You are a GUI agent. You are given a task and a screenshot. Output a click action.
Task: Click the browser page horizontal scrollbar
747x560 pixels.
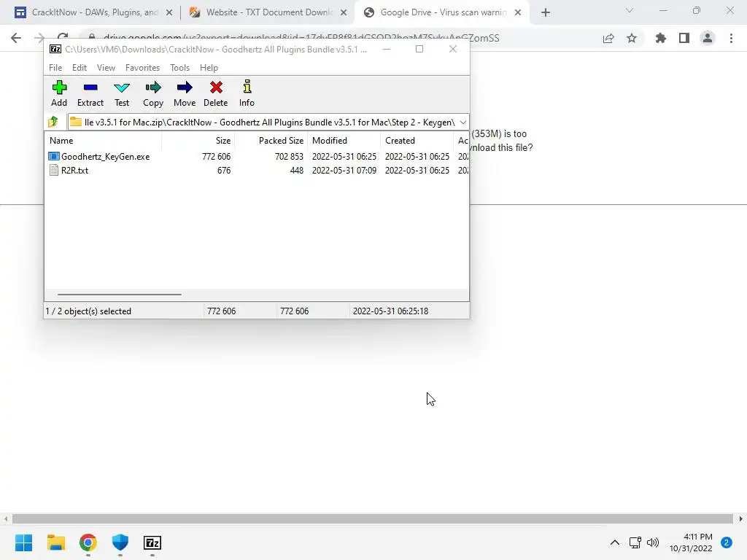tap(372, 518)
